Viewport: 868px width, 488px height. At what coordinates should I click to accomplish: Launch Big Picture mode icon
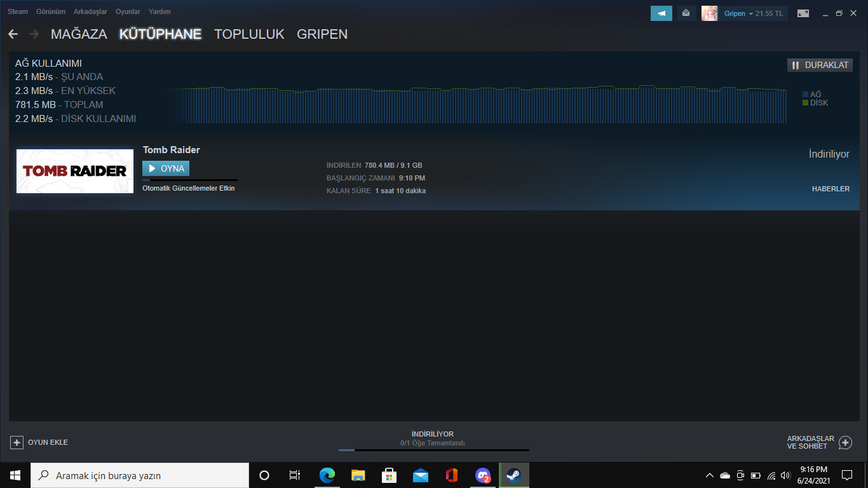[x=803, y=13]
